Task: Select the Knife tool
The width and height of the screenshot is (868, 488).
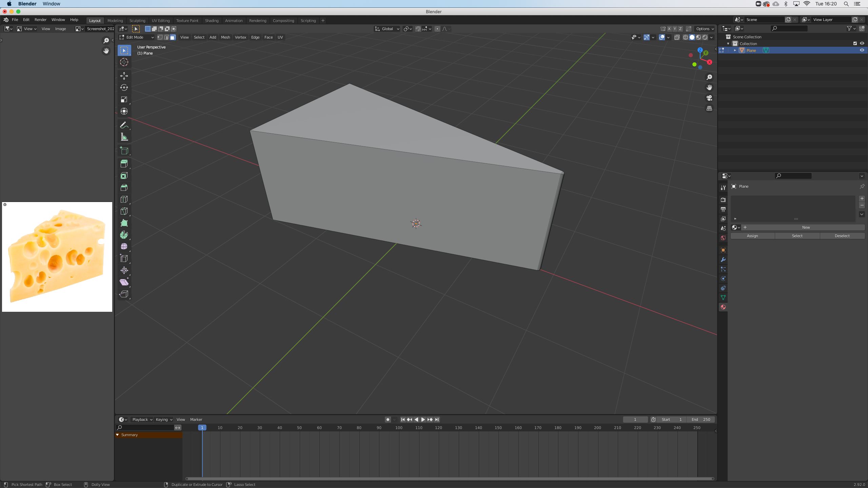Action: pyautogui.click(x=124, y=211)
